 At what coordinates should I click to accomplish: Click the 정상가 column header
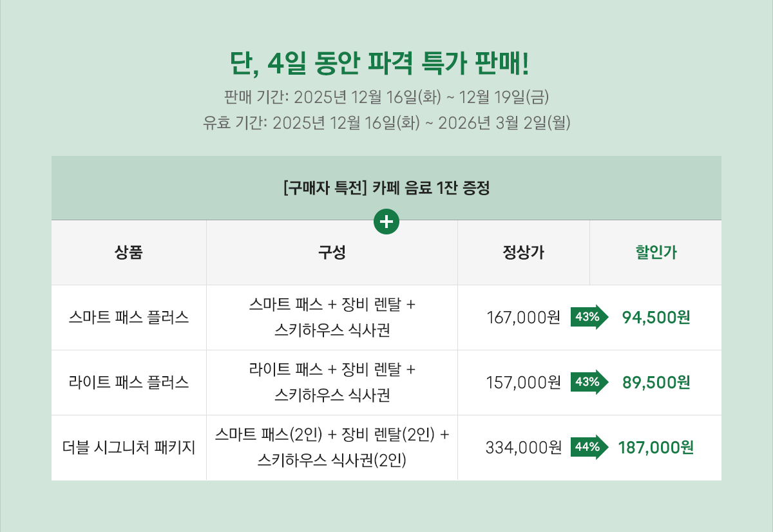coord(523,252)
